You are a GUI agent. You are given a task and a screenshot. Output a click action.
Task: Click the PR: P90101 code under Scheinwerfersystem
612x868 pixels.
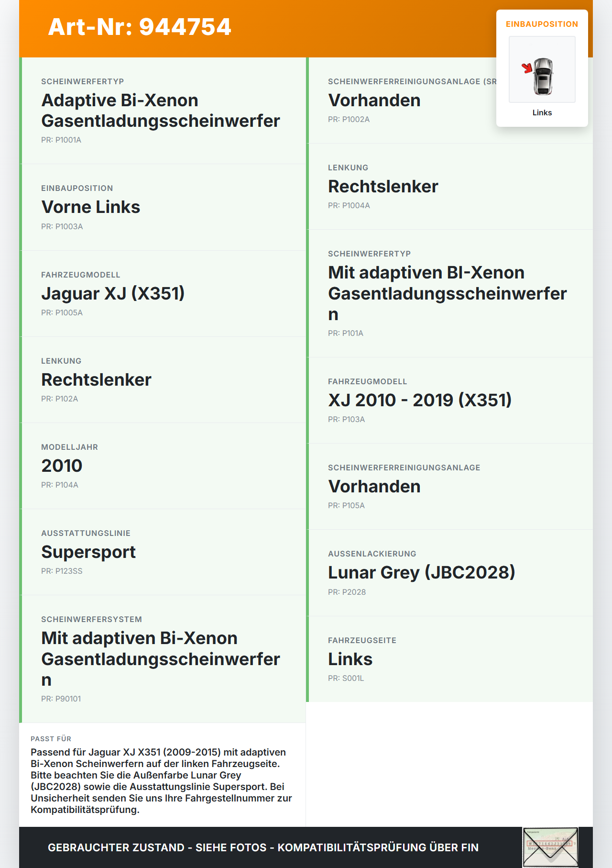pyautogui.click(x=61, y=699)
